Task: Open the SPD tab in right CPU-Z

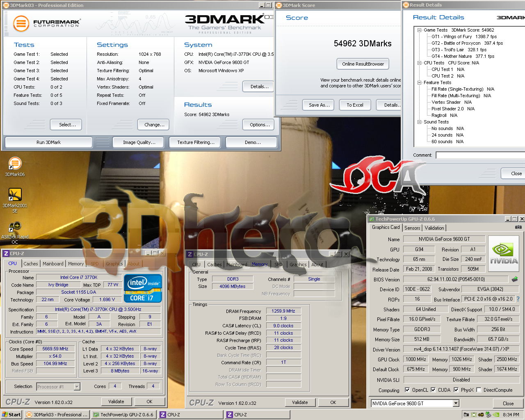Action: 278,265
